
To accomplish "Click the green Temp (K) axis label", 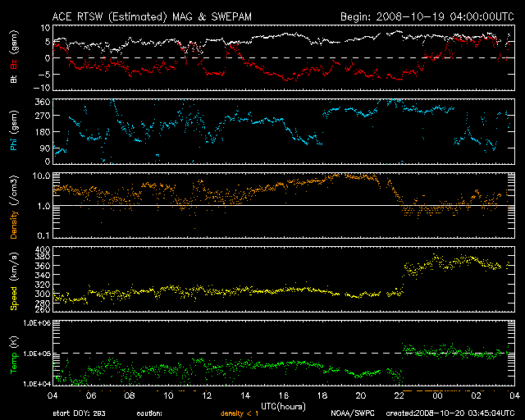I will click(x=14, y=355).
